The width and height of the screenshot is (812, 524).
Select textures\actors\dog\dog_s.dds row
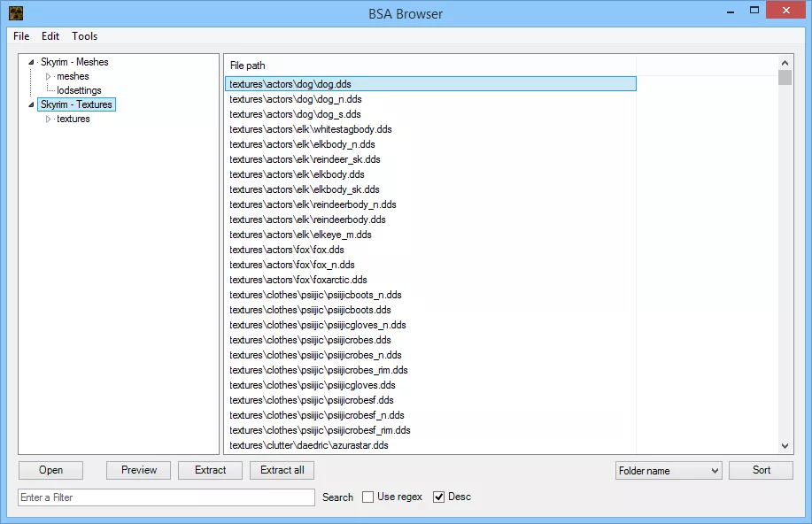pyautogui.click(x=430, y=114)
